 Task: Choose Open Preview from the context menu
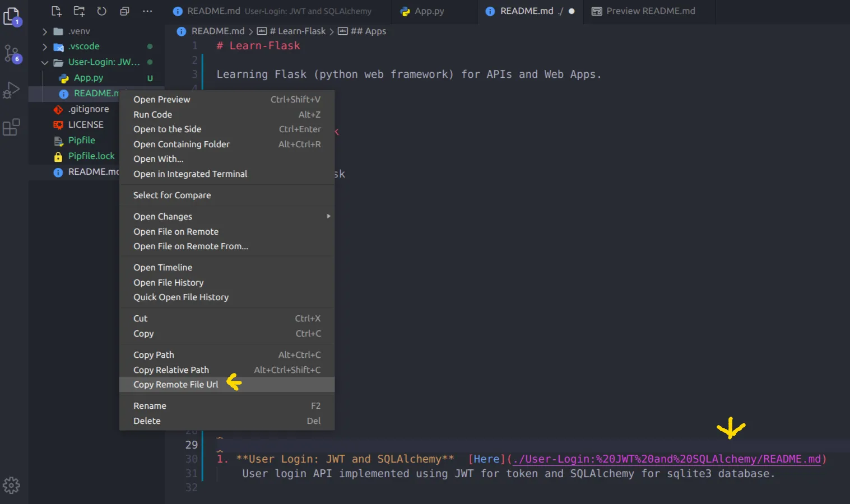point(227,100)
